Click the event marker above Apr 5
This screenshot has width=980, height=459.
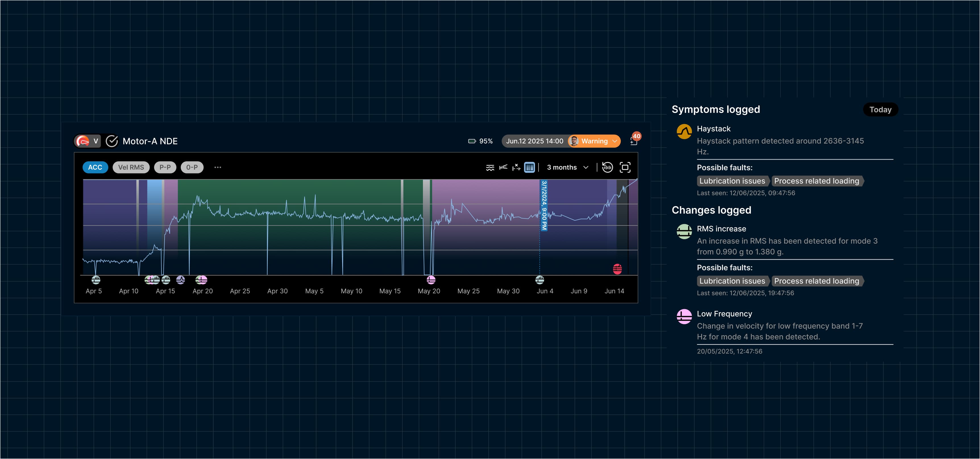coord(96,280)
